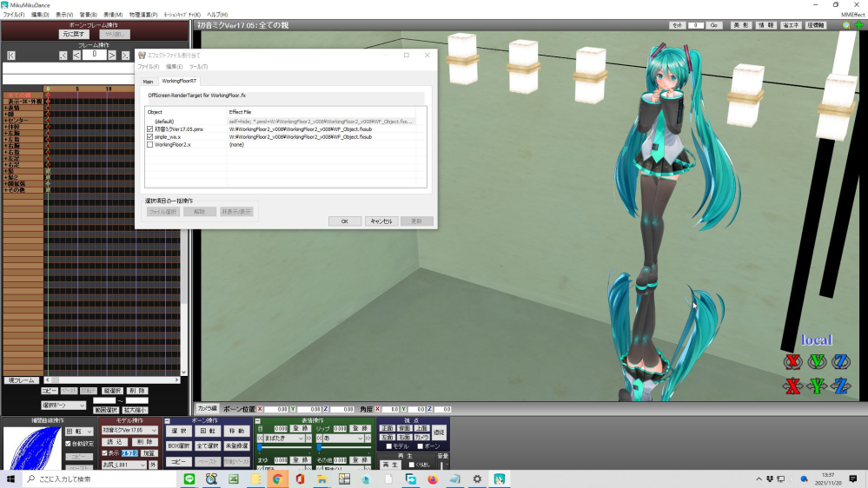Switch to the Main tab in the effect dialog
Screen dimensions: 868x488
pyautogui.click(x=148, y=82)
